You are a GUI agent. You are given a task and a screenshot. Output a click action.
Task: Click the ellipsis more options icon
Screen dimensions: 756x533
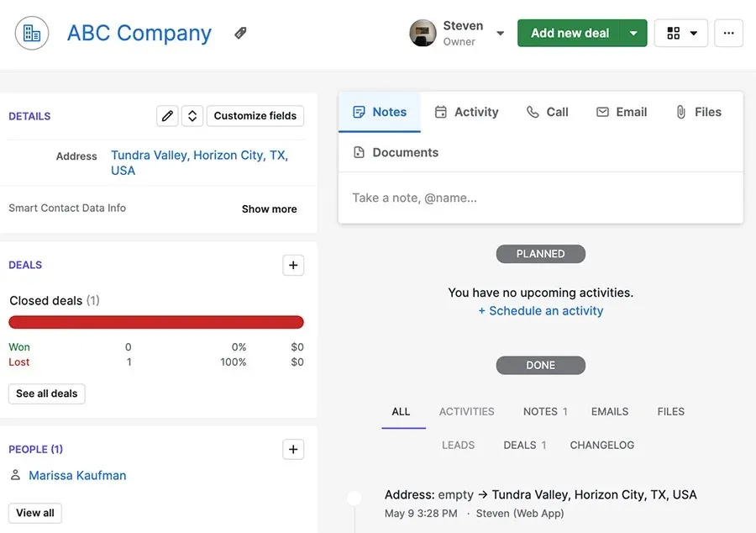728,33
